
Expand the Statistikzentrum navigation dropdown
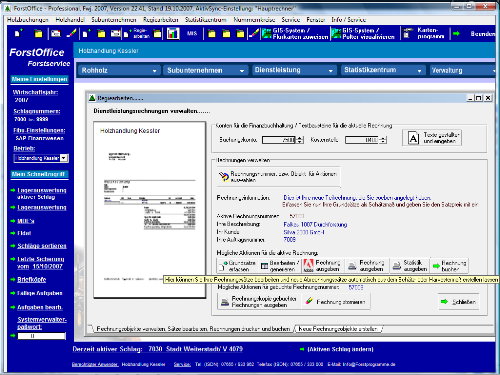point(383,70)
